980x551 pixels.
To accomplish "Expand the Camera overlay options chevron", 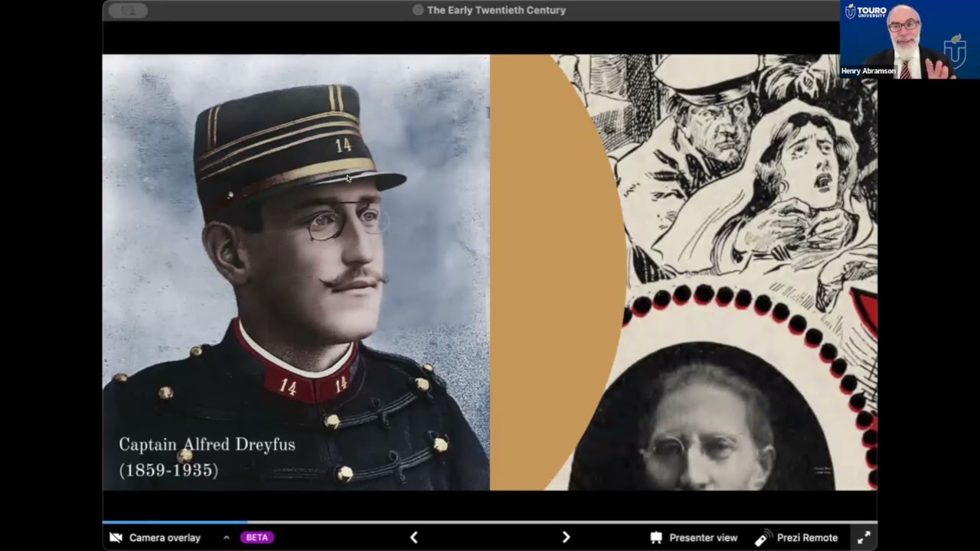I will 226,537.
